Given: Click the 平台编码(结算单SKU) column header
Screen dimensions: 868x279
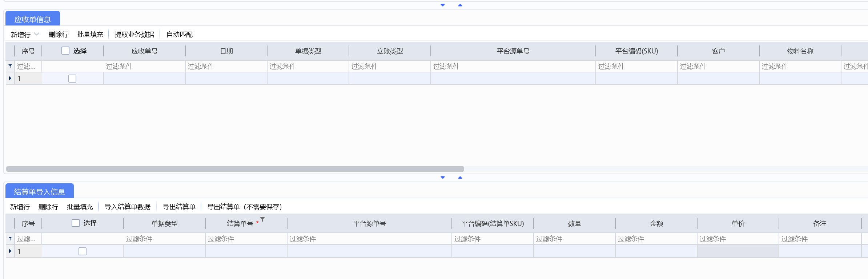Looking at the screenshot, I should coord(493,223).
